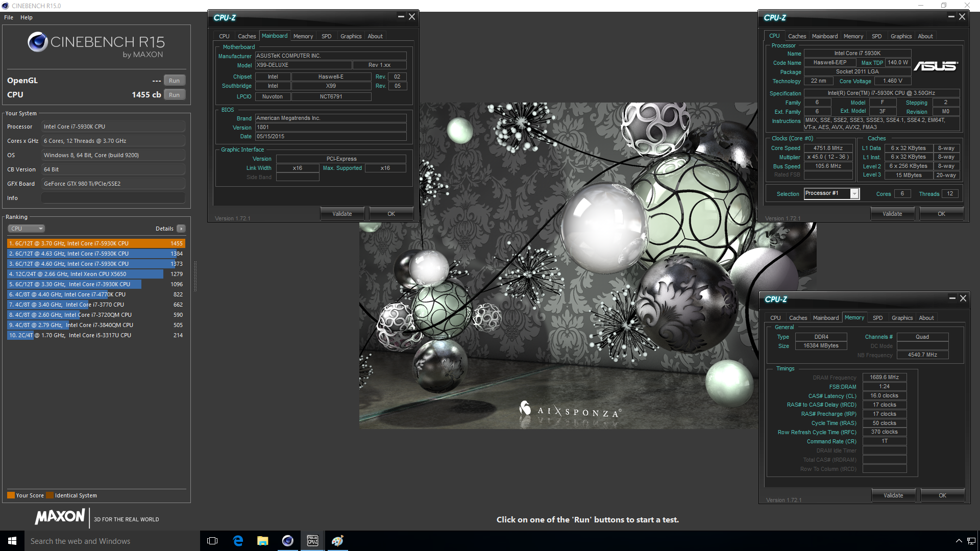The height and width of the screenshot is (551, 980).
Task: Minimize the Mainboard CPU-Z window
Action: pyautogui.click(x=401, y=17)
